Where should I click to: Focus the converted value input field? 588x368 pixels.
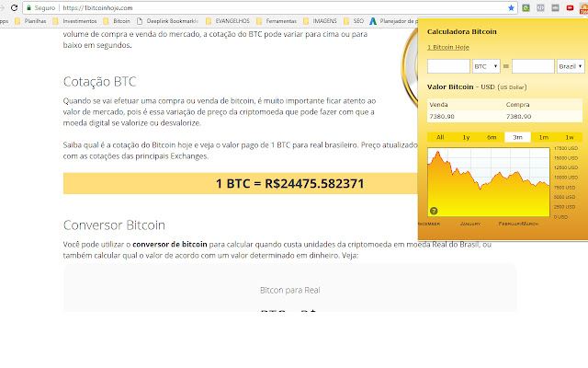tap(533, 66)
